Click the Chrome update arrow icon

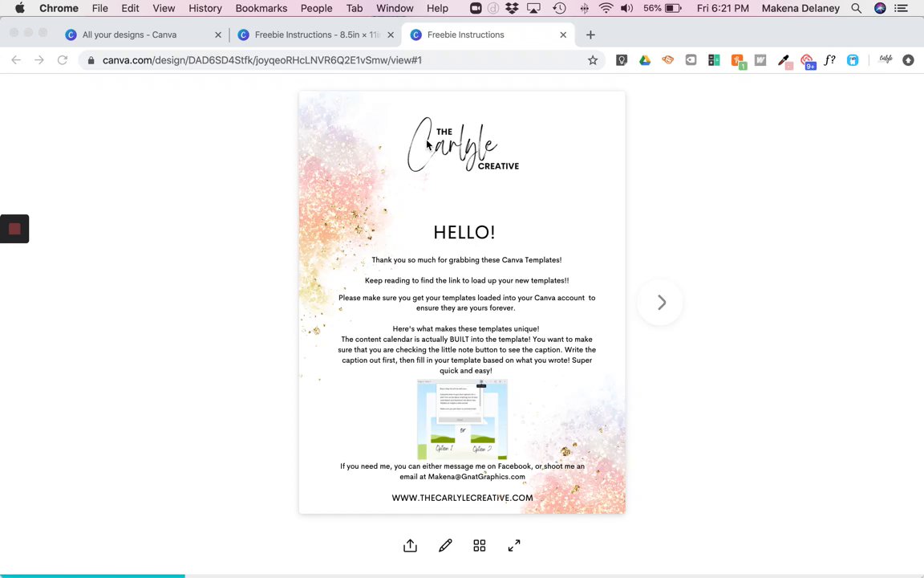(x=908, y=60)
